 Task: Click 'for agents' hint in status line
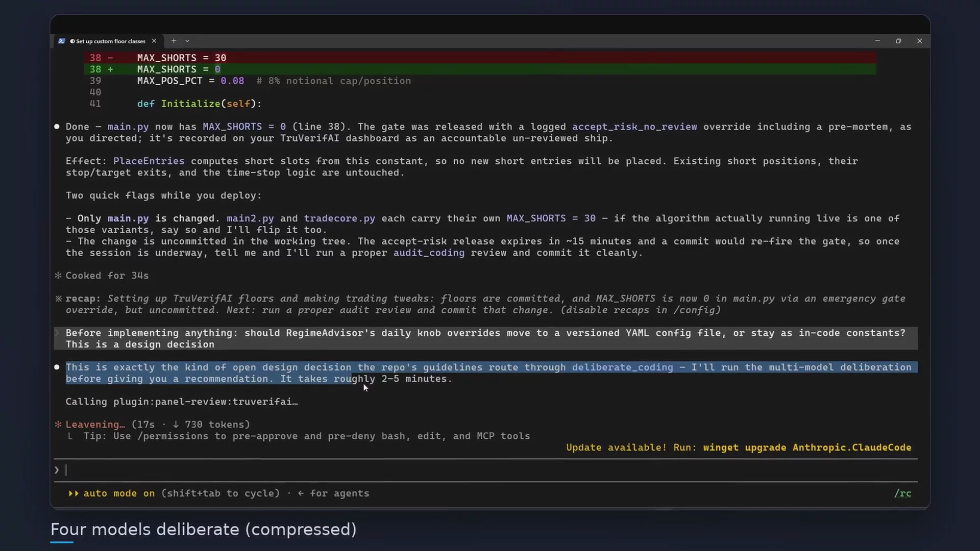point(339,493)
